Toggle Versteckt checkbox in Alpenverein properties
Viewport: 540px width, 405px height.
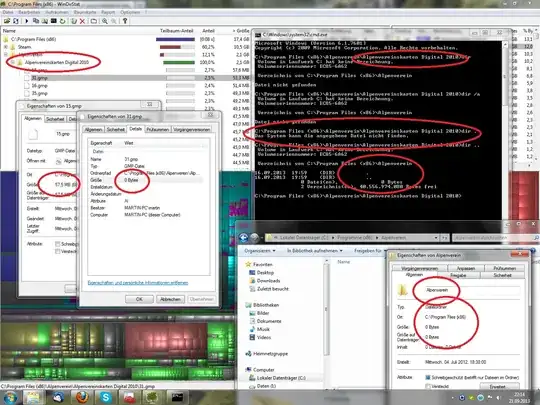point(428,386)
